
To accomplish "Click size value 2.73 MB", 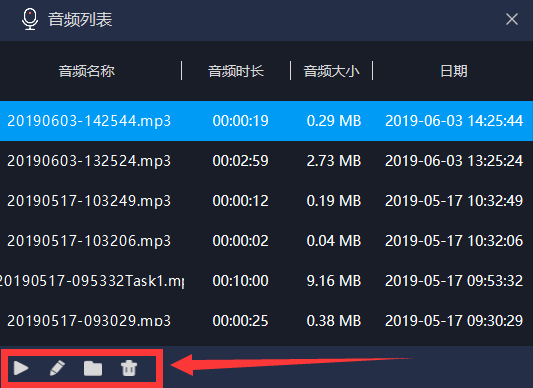I will coord(334,161).
